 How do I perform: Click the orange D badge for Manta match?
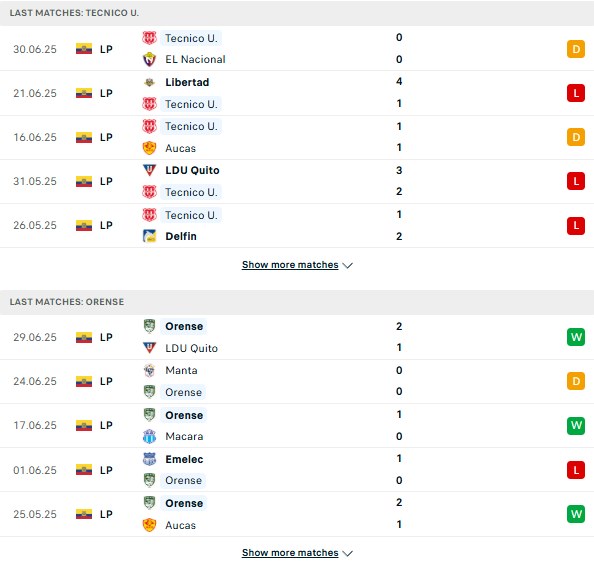pos(576,381)
